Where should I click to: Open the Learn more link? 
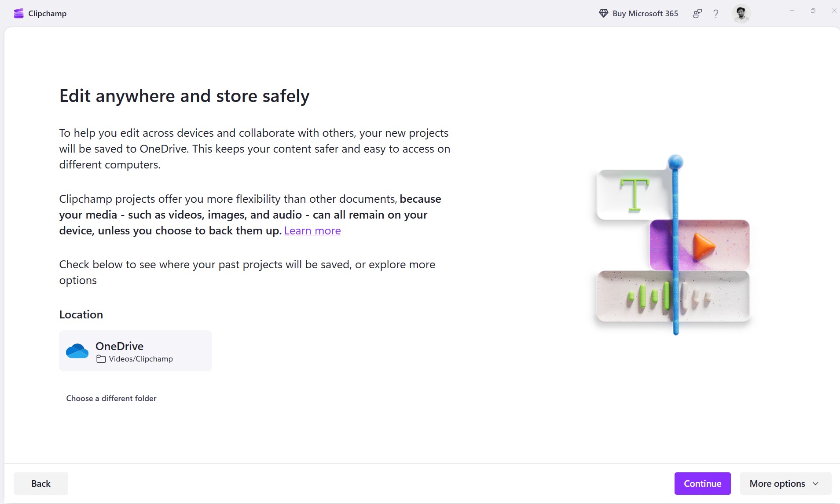pos(312,230)
